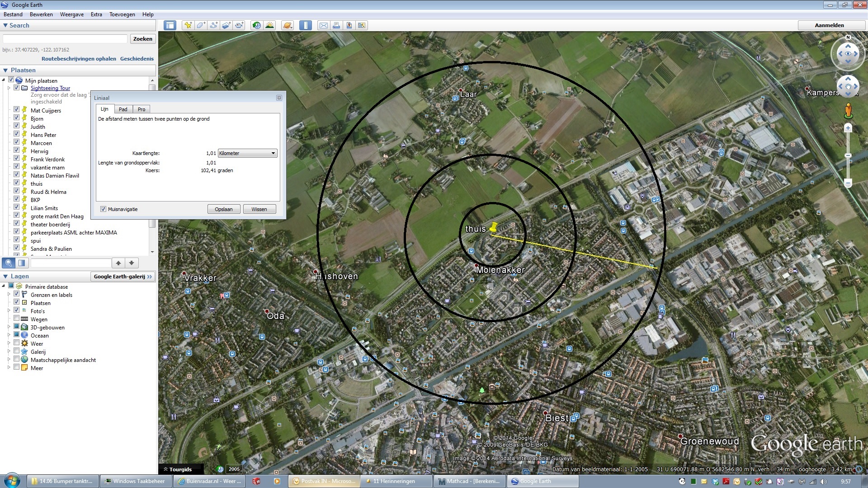Click the search text input field
868x488 pixels.
[65, 39]
